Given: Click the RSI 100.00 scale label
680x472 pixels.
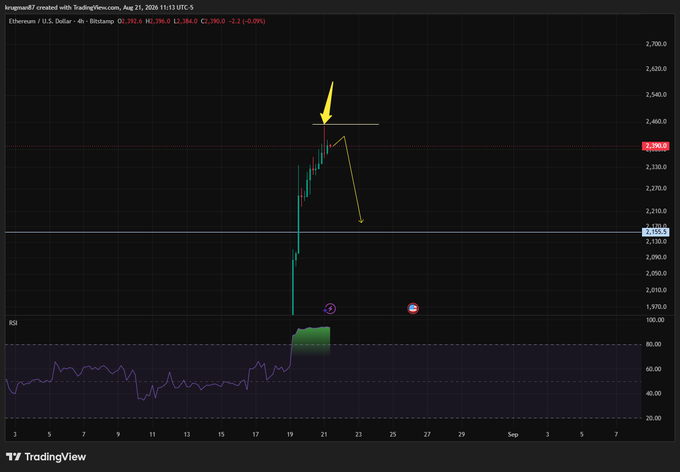Looking at the screenshot, I should (x=655, y=320).
